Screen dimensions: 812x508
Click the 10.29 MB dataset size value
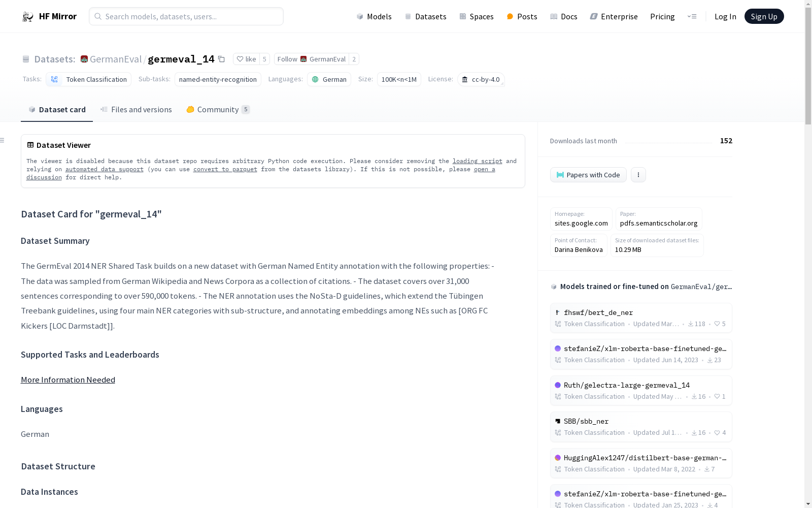(628, 249)
